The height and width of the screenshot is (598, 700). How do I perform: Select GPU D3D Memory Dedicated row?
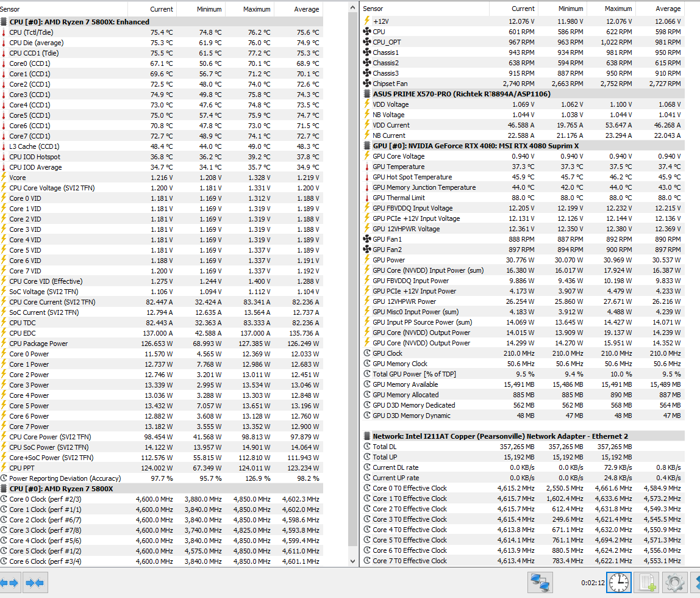click(x=523, y=405)
